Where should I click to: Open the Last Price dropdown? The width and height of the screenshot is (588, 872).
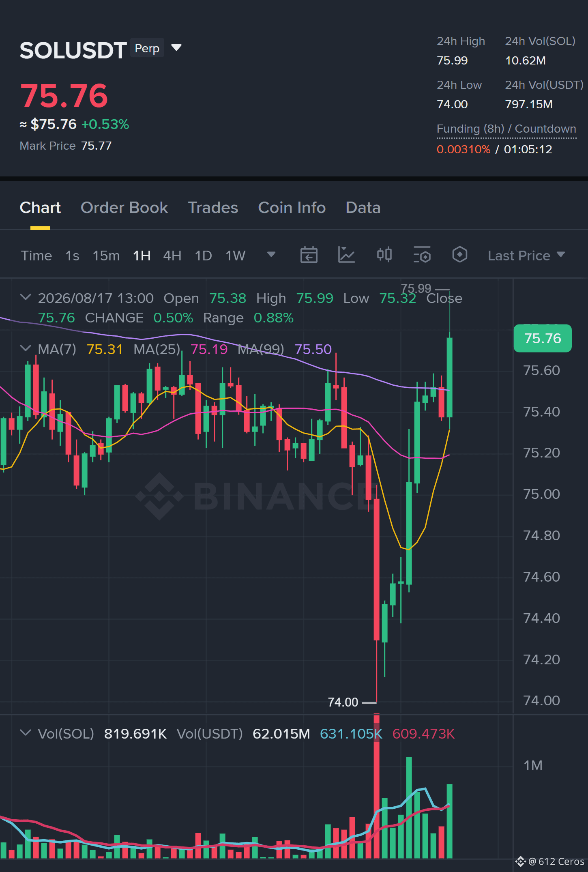pos(526,256)
